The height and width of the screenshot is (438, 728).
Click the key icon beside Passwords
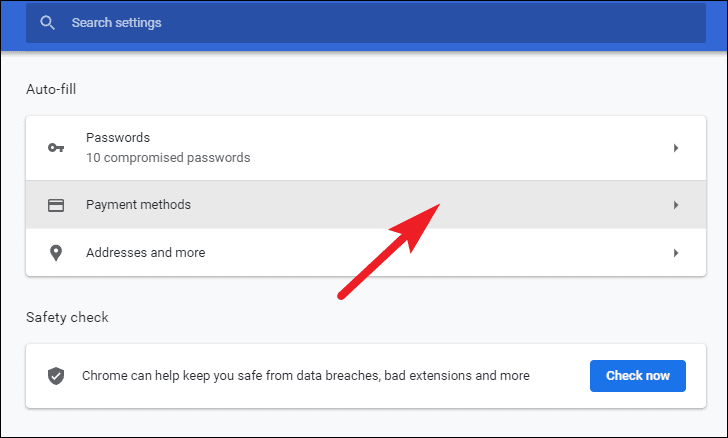(56, 148)
